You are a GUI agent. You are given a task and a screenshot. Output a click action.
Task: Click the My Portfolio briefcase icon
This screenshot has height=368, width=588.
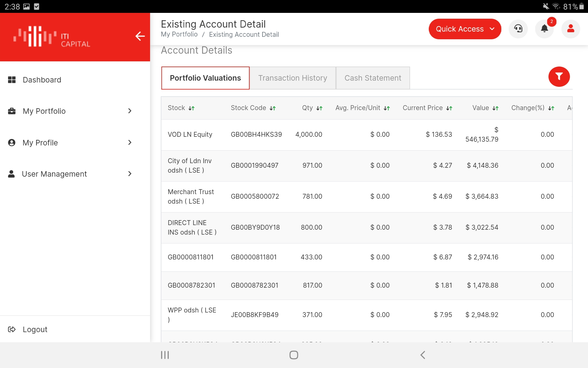12,111
